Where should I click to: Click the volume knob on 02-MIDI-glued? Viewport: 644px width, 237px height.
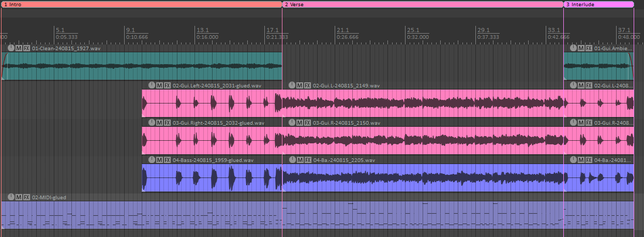[11, 197]
